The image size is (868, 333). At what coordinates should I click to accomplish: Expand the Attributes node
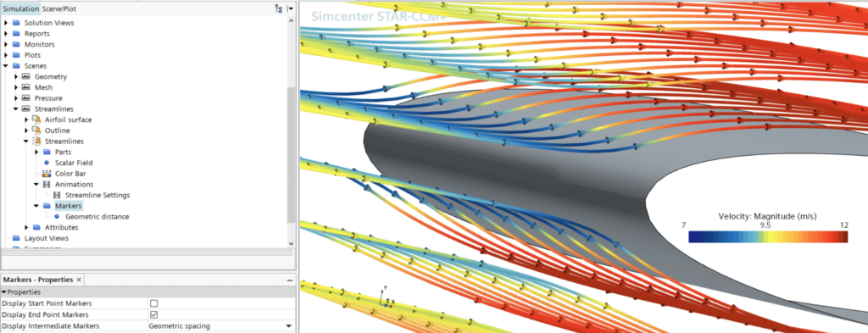26,227
